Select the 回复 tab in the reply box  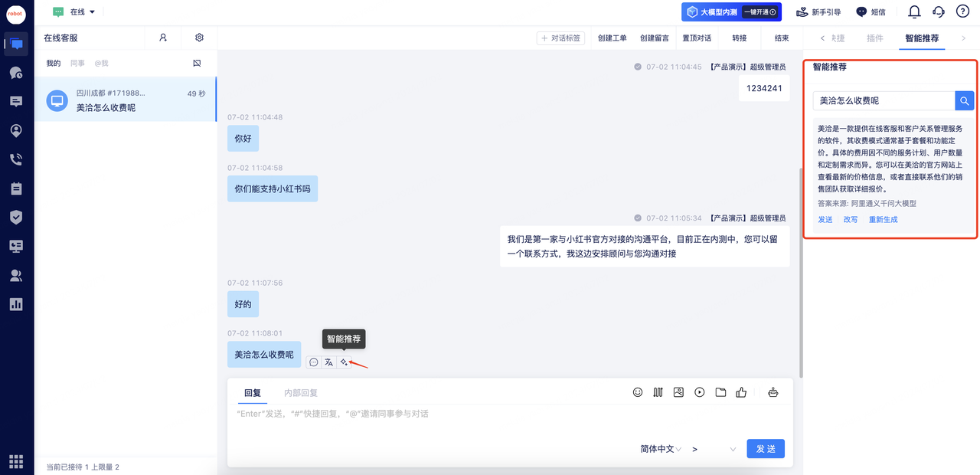[x=253, y=393]
